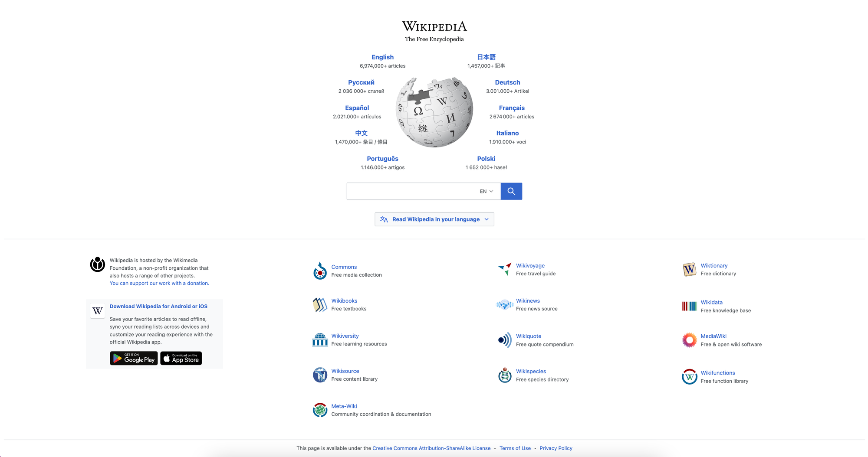
Task: Open Creative Commons Attribution-ShareAlike License
Action: pyautogui.click(x=431, y=448)
